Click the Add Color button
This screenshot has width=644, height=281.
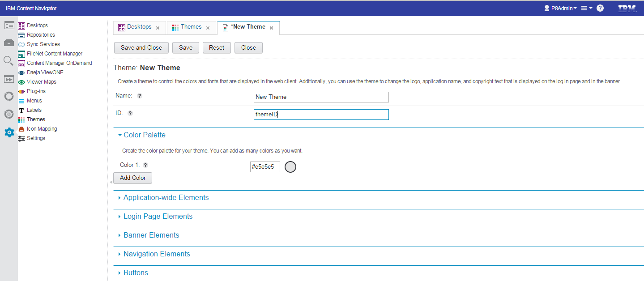click(x=133, y=178)
